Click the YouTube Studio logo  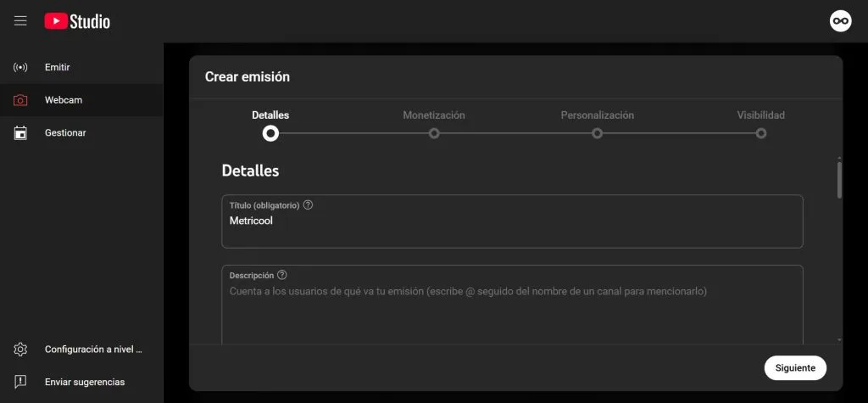coord(77,21)
